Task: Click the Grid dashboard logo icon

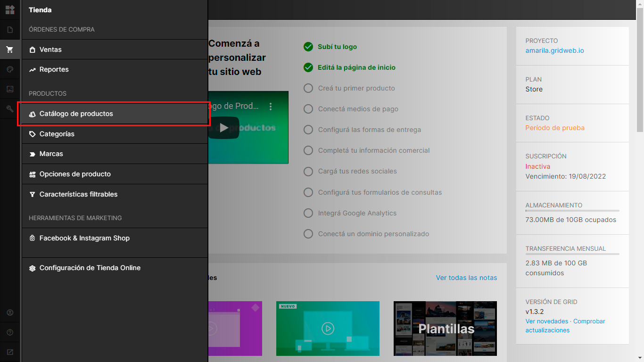Action: [10, 10]
